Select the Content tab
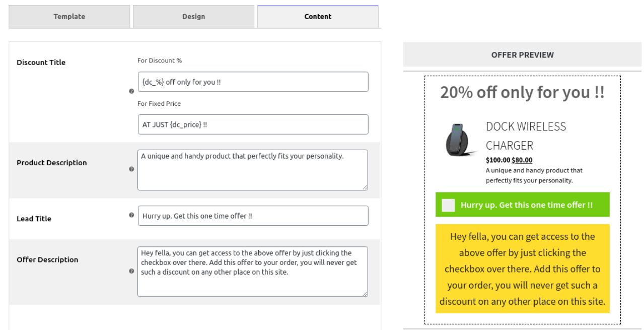 tap(318, 17)
